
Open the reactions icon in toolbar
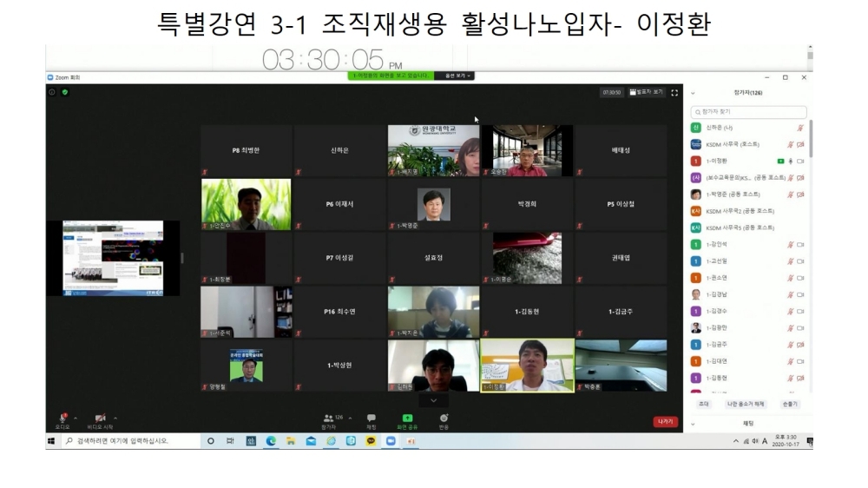pyautogui.click(x=444, y=419)
